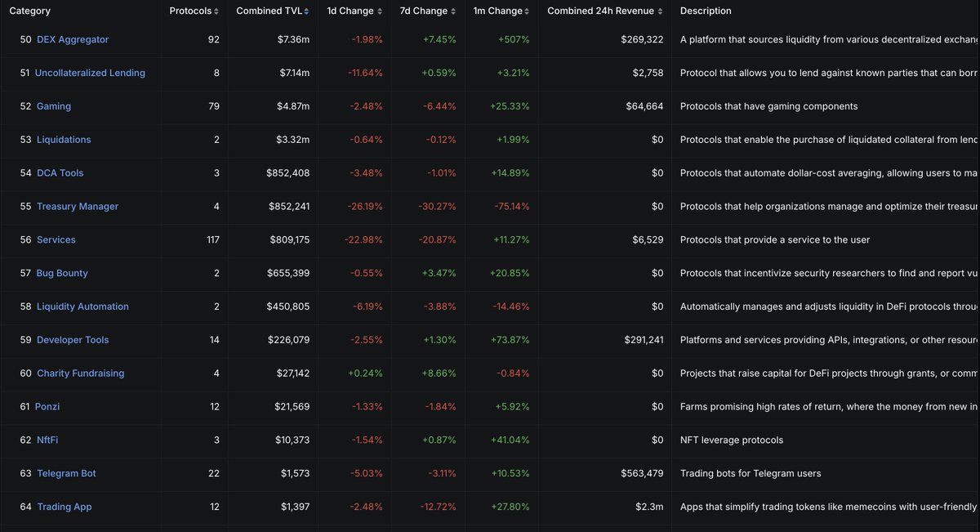Select TVL value $852,241
The width and height of the screenshot is (980, 532).
[x=288, y=207]
